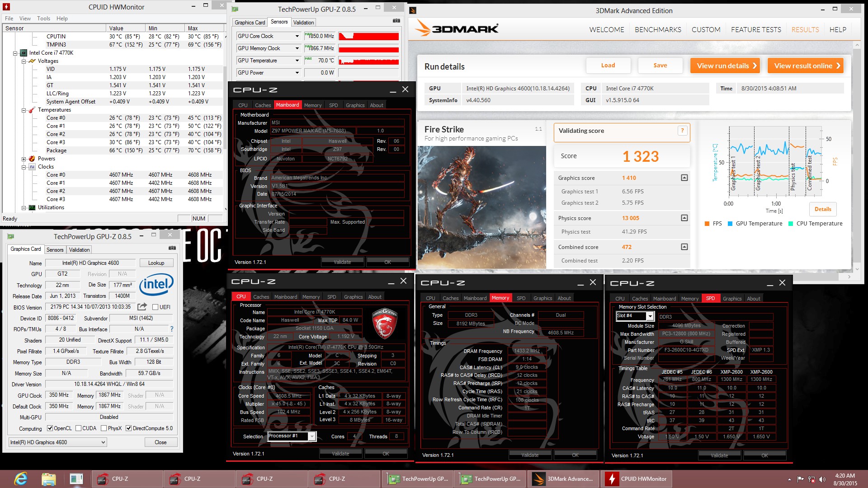
Task: Click the BIOS share/export icon in GPU-Z
Action: (142, 307)
